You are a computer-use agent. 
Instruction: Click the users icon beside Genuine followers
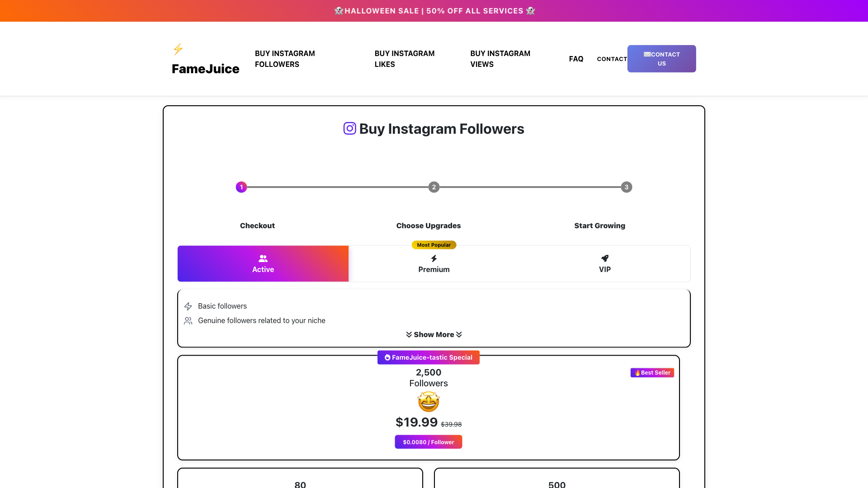click(188, 321)
